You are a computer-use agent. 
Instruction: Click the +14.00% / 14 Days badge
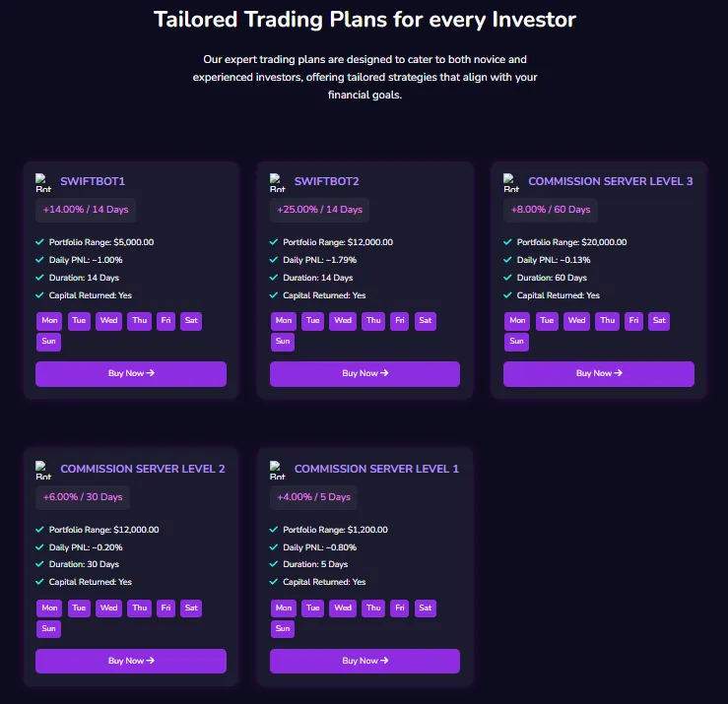pos(86,210)
